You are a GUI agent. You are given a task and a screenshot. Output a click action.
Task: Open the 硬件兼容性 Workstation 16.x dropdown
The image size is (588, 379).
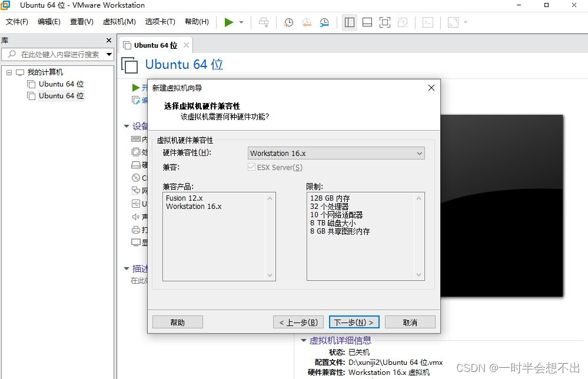pyautogui.click(x=336, y=153)
